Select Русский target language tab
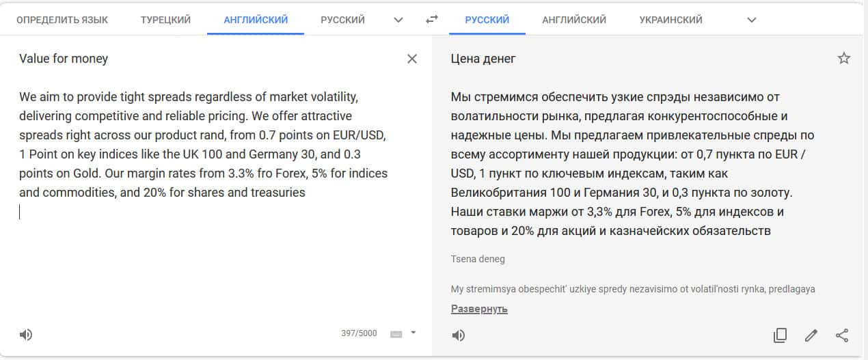This screenshot has width=868, height=360. pos(487,20)
